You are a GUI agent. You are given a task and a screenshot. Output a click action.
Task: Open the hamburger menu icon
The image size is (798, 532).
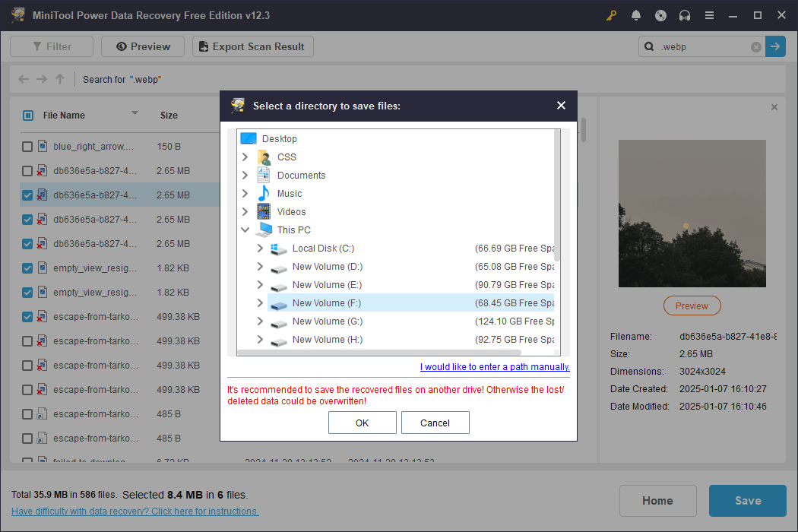(x=709, y=15)
